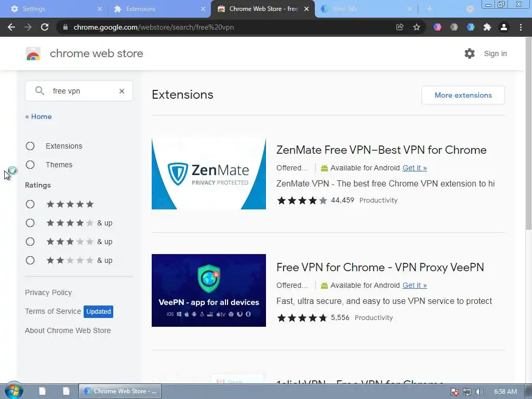This screenshot has height=399, width=532.
Task: Bookmark this page with the star icon
Action: point(417,27)
